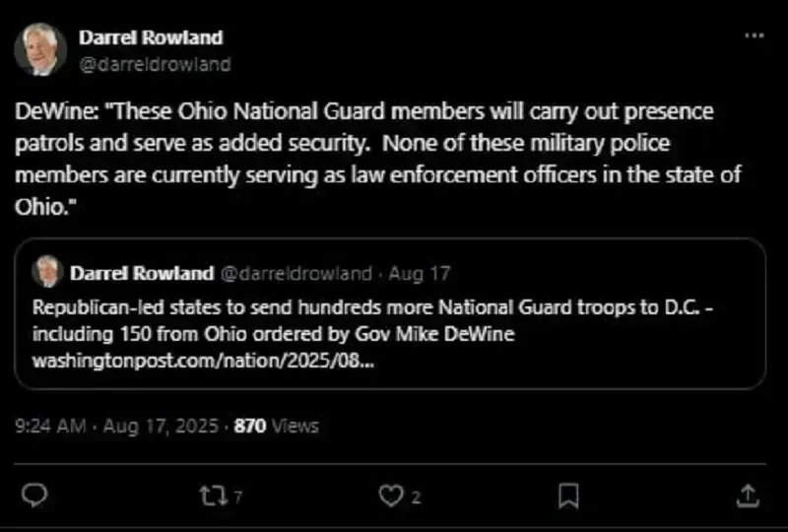The width and height of the screenshot is (788, 532).
Task: Open the quoted tweet about Republican-led states
Action: [x=390, y=313]
